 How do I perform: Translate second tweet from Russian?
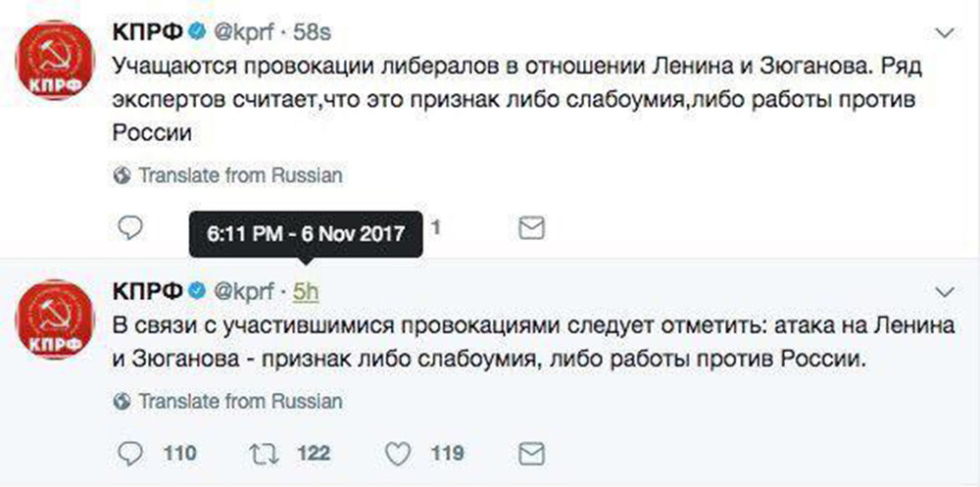click(240, 401)
